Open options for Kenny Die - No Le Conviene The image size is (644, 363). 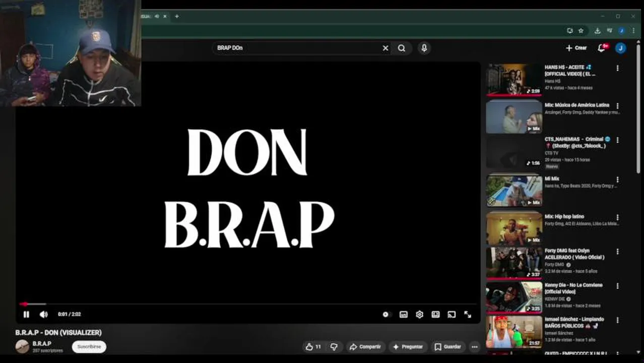tap(617, 286)
